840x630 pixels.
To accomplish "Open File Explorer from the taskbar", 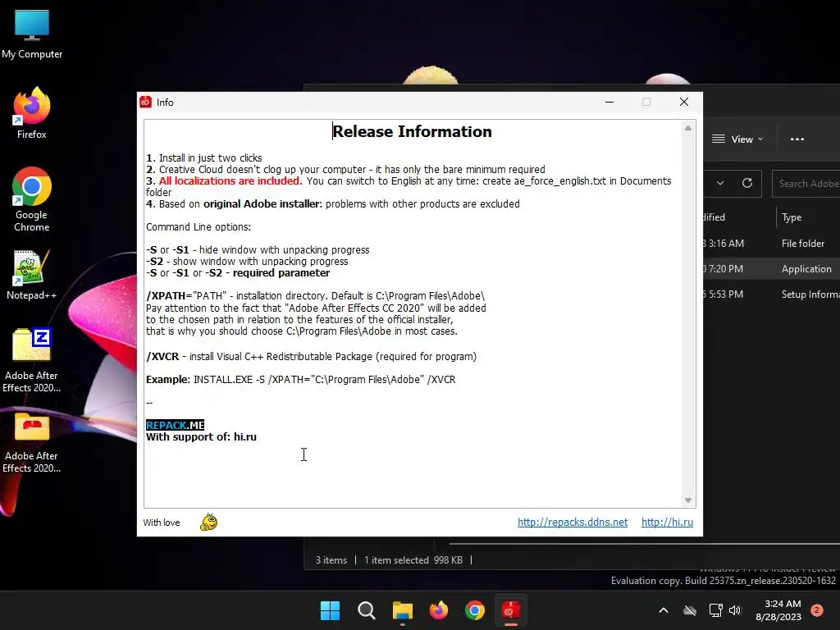I will click(402, 610).
